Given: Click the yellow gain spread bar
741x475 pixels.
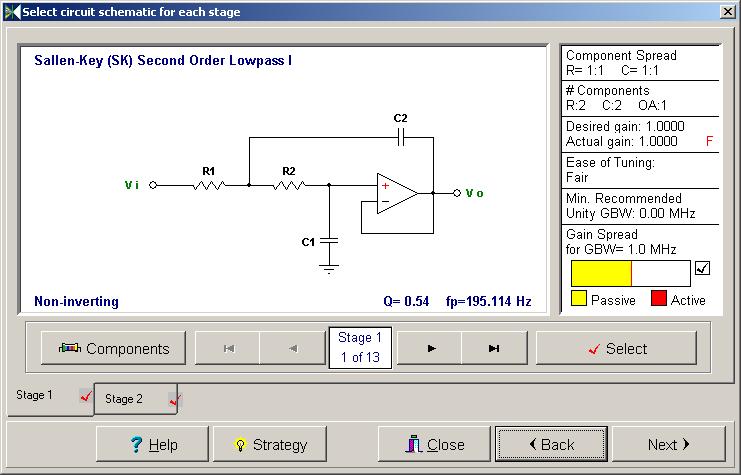Looking at the screenshot, I should [x=601, y=273].
